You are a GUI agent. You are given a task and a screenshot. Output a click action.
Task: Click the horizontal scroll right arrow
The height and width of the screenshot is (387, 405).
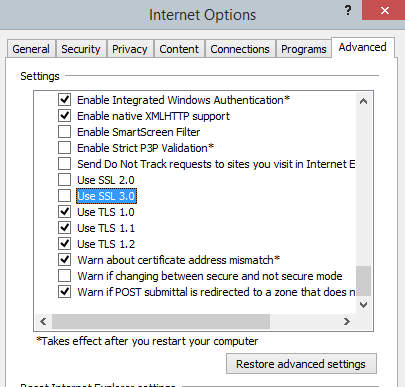347,321
